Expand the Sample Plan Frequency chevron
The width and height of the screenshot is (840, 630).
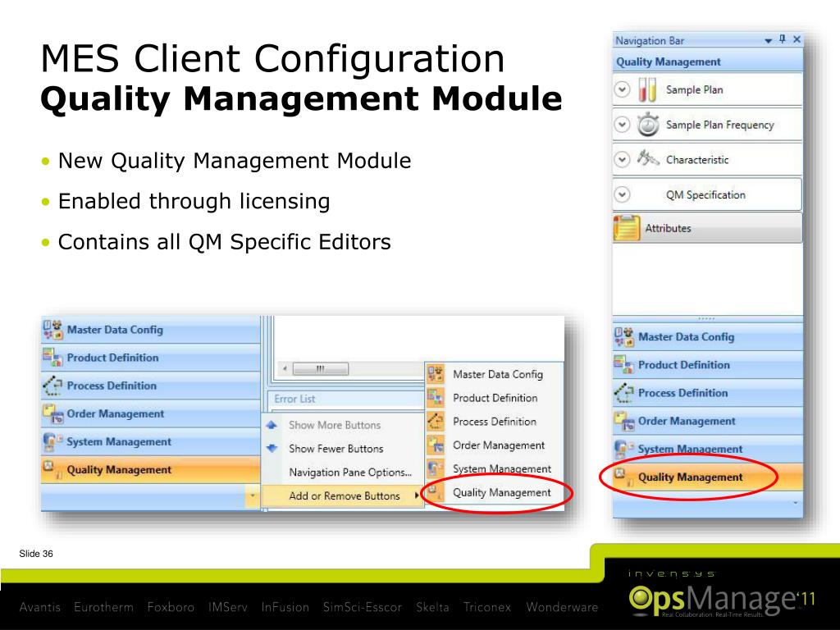(622, 125)
